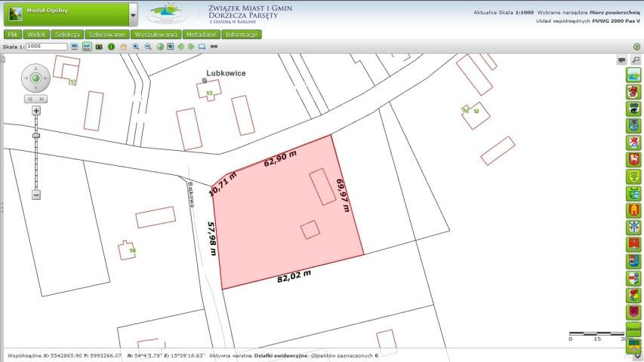
Task: Click the Skala scale input field
Action: tap(46, 47)
